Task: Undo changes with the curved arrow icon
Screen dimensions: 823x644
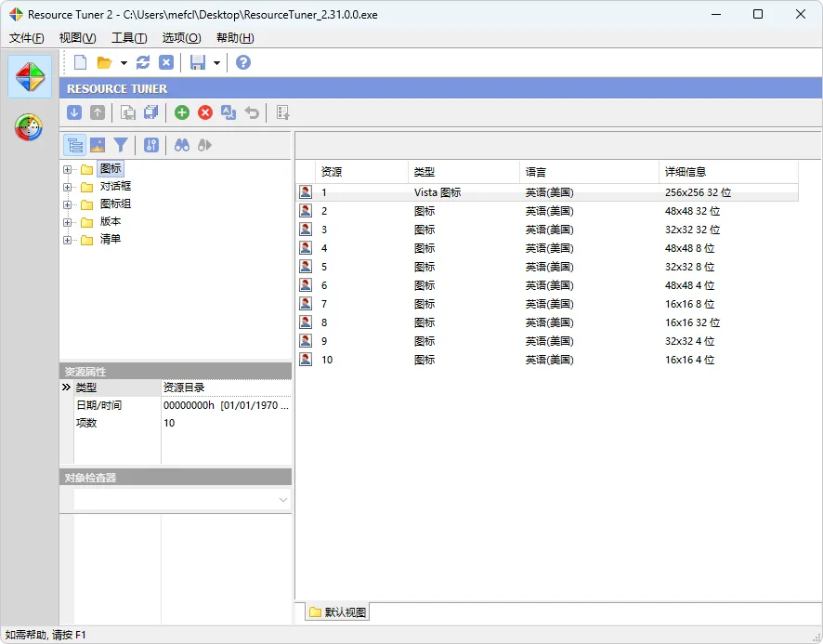Action: (x=252, y=112)
